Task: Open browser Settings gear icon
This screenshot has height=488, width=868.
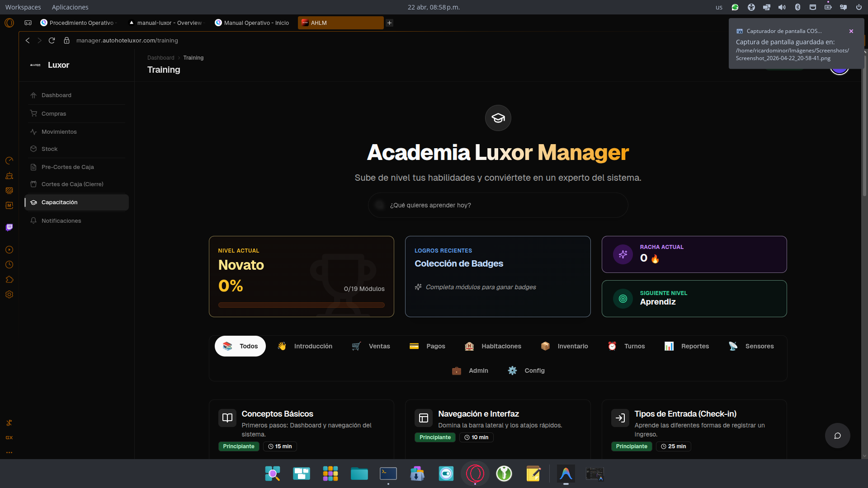Action: (x=9, y=295)
